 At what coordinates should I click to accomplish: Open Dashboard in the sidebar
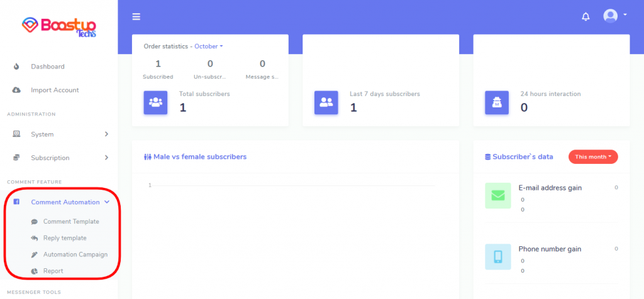pyautogui.click(x=48, y=67)
